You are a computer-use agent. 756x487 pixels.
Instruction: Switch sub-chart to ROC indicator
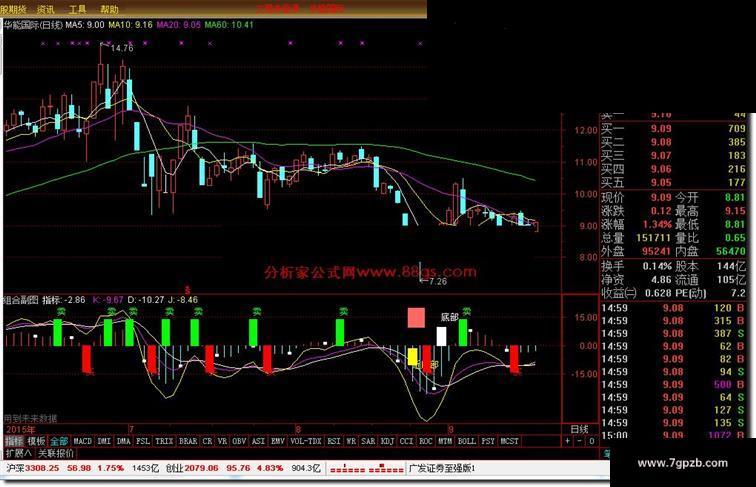point(426,441)
